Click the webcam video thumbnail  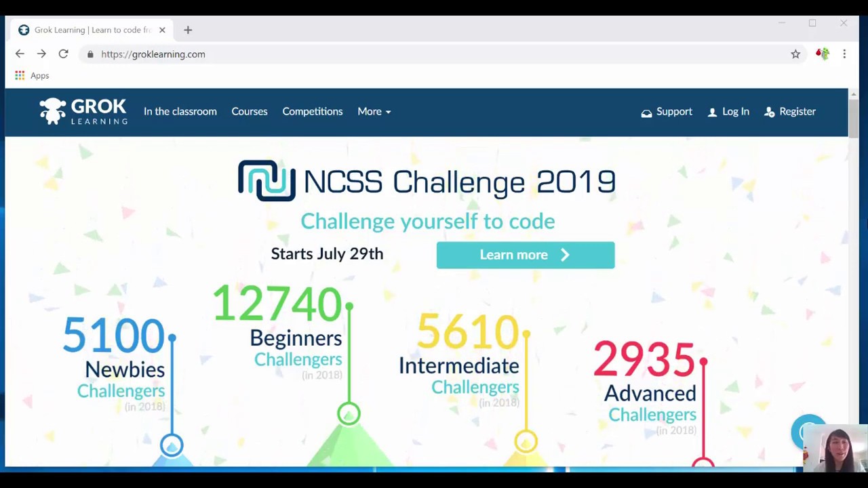(835, 447)
